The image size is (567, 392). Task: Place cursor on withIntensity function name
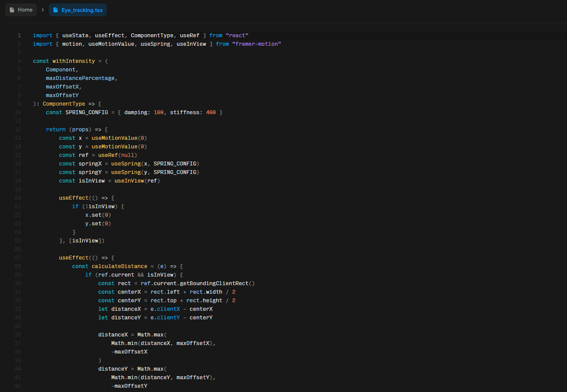pyautogui.click(x=74, y=61)
